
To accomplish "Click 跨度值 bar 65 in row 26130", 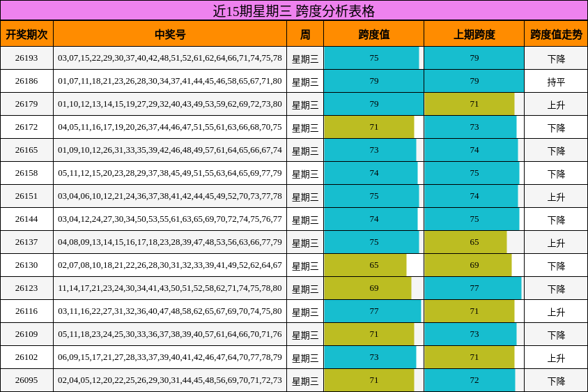I will point(365,265).
